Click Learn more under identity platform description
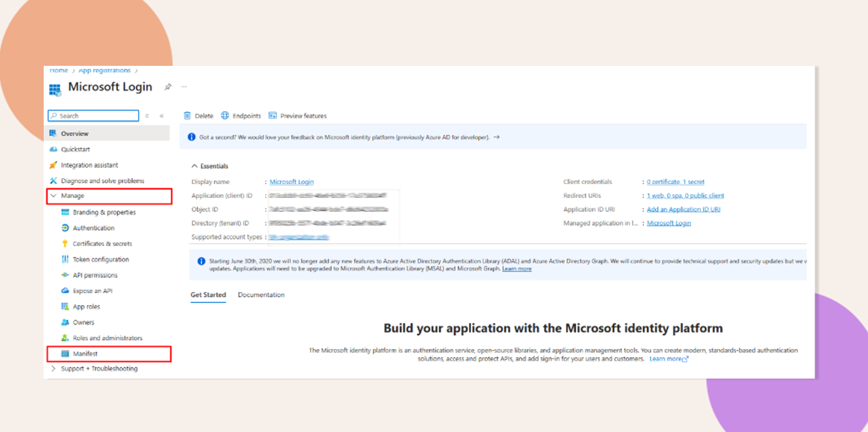Screen dimensions: 868x432 tap(668, 359)
